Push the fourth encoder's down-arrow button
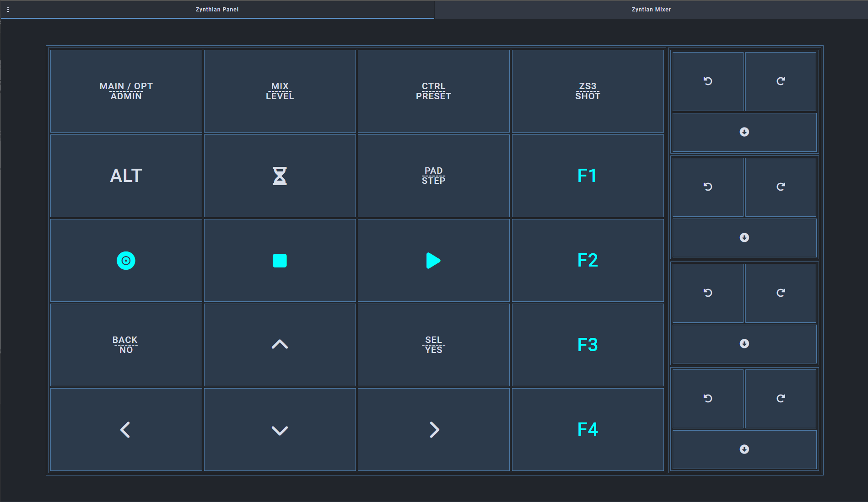Screen dimensions: 868x502 click(744, 449)
